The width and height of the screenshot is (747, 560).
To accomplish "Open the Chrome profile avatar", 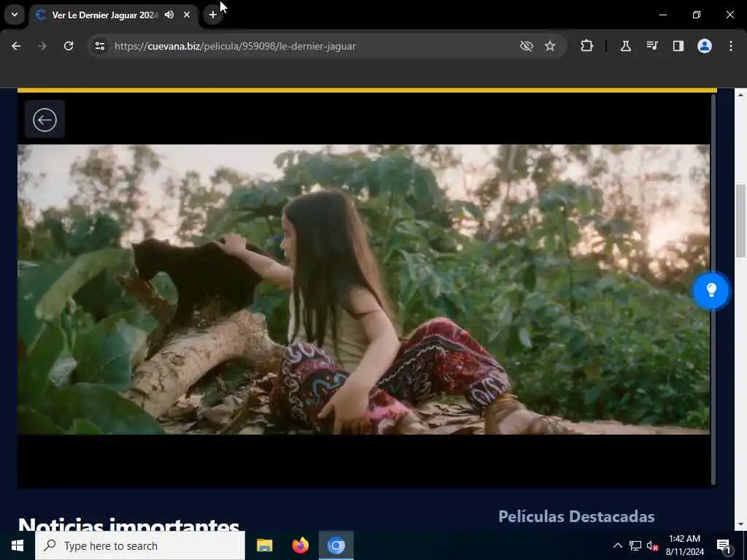I will coord(705,46).
